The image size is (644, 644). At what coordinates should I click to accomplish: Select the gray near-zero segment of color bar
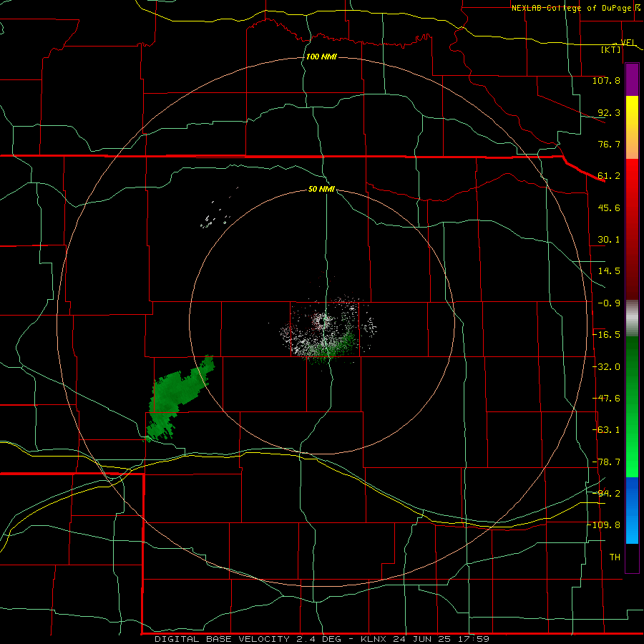click(632, 318)
